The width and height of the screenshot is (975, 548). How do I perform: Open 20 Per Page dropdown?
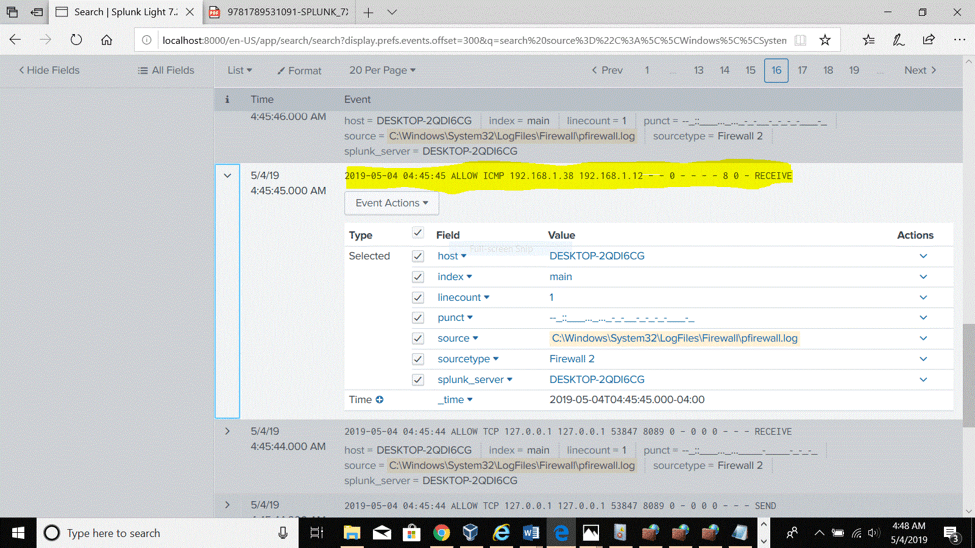pyautogui.click(x=382, y=70)
